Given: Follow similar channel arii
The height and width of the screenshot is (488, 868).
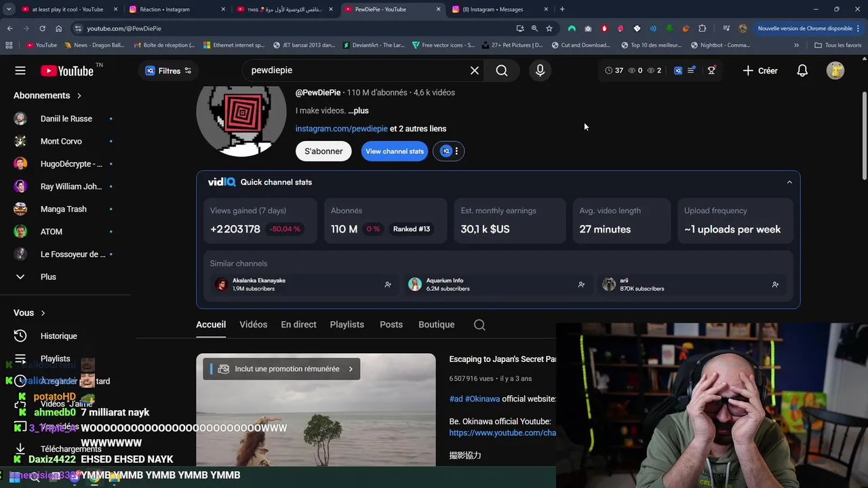Looking at the screenshot, I should [x=775, y=285].
